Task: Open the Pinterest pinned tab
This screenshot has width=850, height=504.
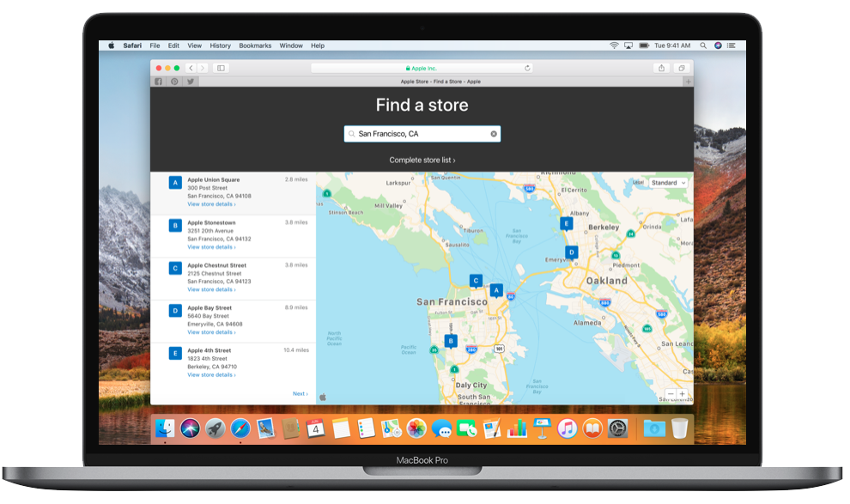Action: point(174,82)
